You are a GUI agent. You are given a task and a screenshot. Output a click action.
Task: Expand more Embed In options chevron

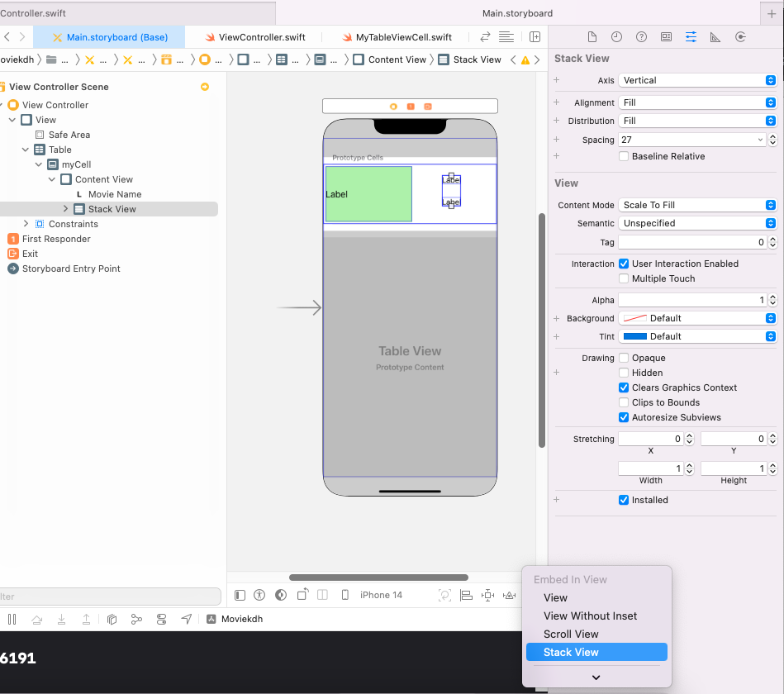pos(596,677)
